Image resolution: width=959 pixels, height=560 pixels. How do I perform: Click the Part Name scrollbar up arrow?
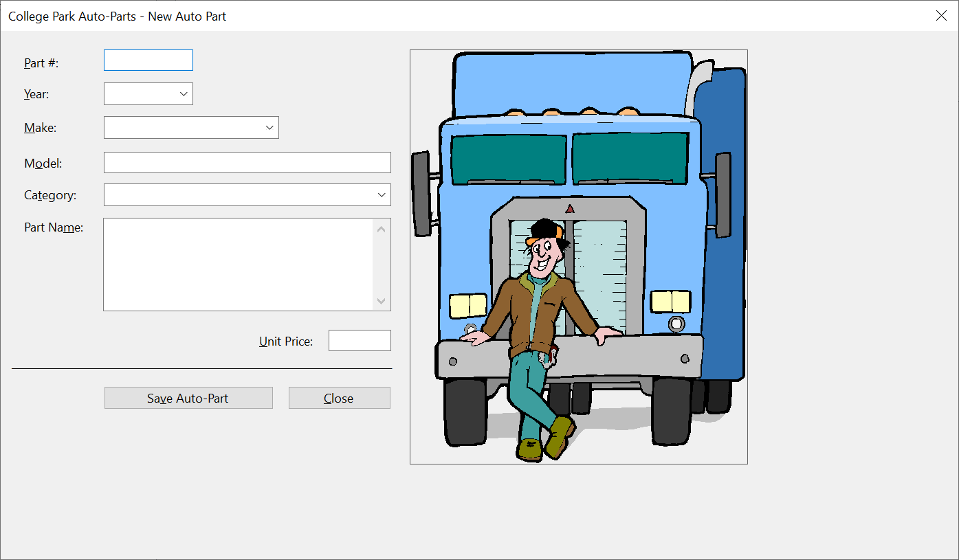click(x=382, y=229)
